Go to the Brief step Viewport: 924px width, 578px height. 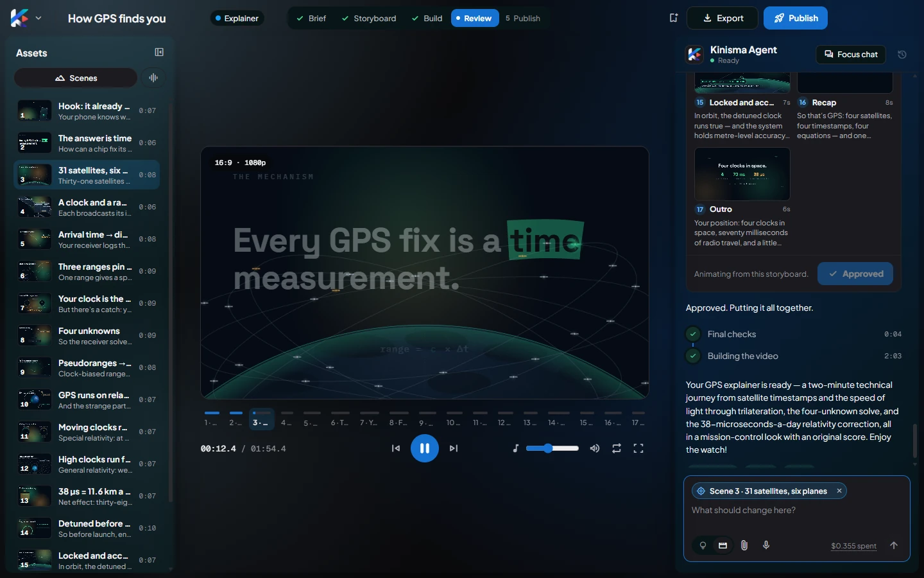coord(311,18)
